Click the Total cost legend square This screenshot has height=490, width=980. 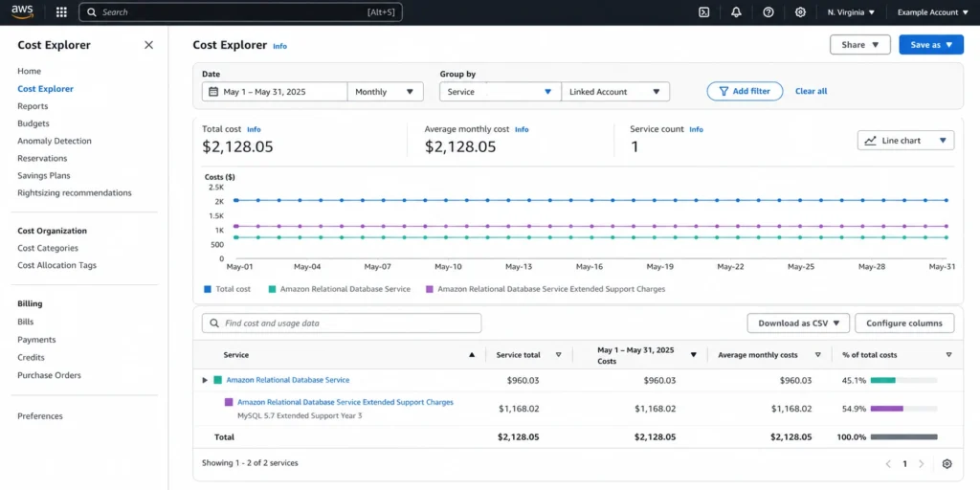[x=208, y=289]
